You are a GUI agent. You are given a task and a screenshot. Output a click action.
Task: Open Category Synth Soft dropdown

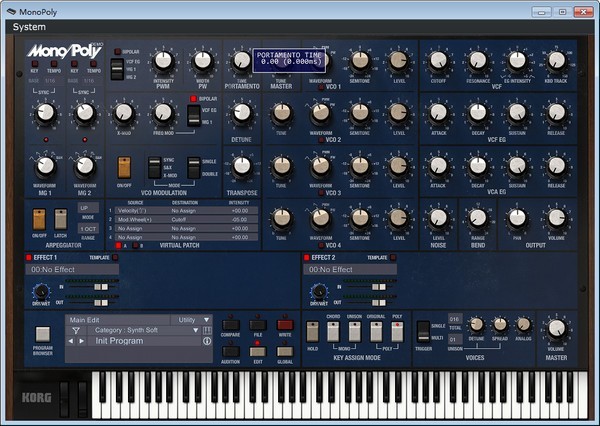(x=144, y=330)
